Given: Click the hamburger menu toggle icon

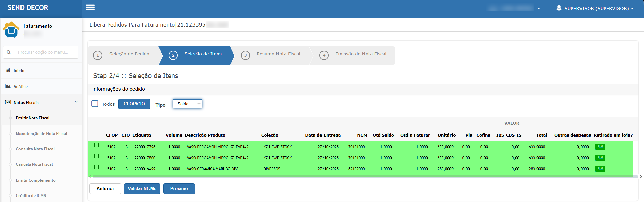Looking at the screenshot, I should point(90,8).
